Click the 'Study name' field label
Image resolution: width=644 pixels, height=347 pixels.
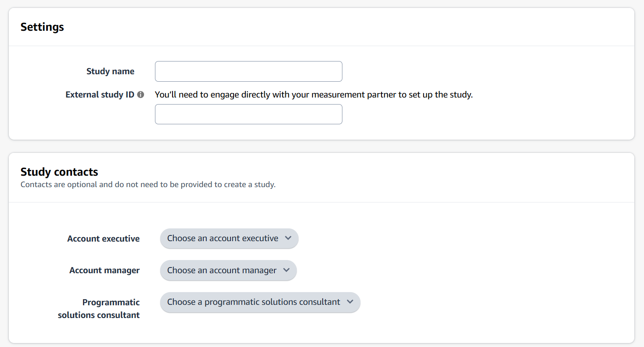point(110,71)
